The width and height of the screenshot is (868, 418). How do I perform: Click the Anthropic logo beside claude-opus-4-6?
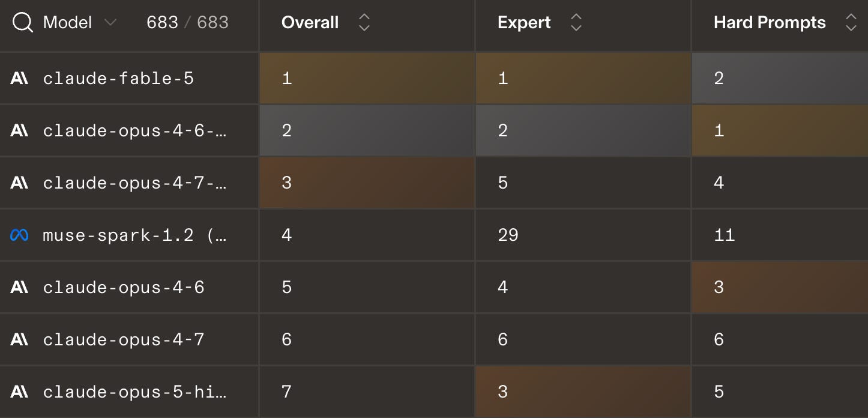[19, 288]
